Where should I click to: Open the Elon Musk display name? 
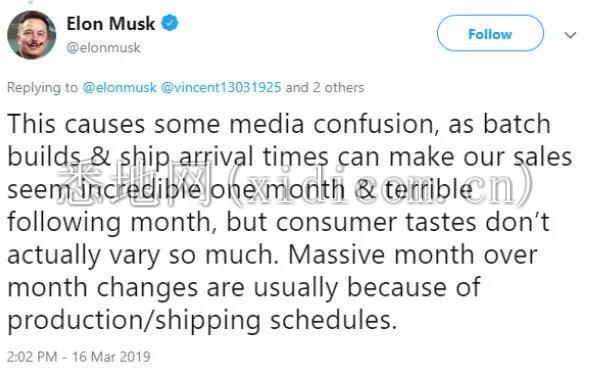111,24
